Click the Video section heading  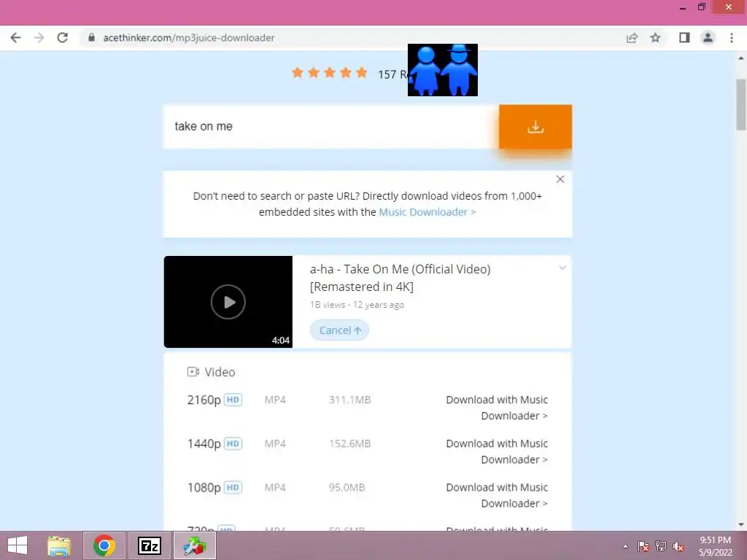[220, 372]
